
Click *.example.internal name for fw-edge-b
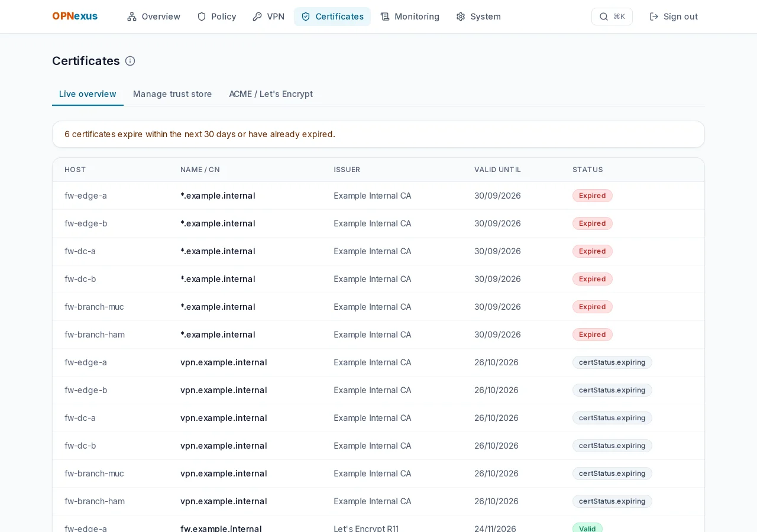click(x=218, y=223)
